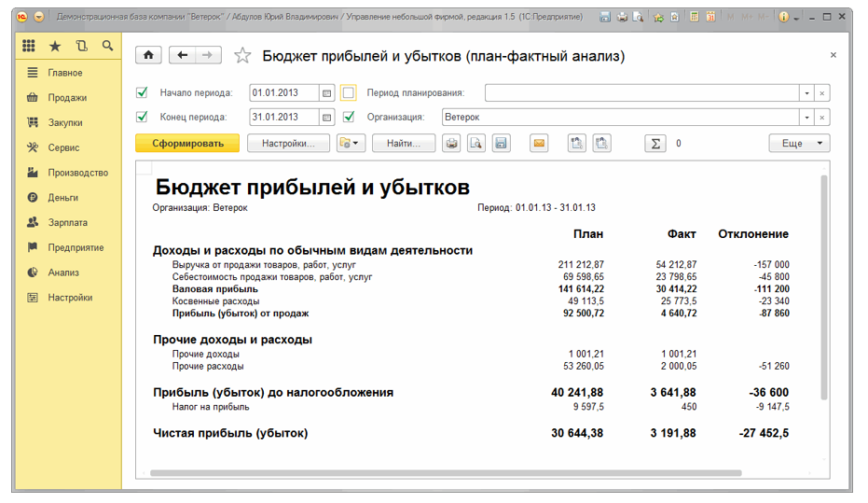The width and height of the screenshot is (868, 503).
Task: Go to the Зарплата section
Action: pyautogui.click(x=67, y=223)
